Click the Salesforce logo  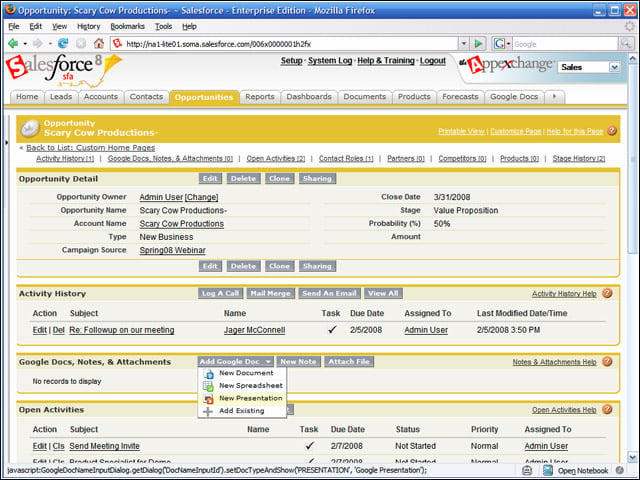point(63,70)
